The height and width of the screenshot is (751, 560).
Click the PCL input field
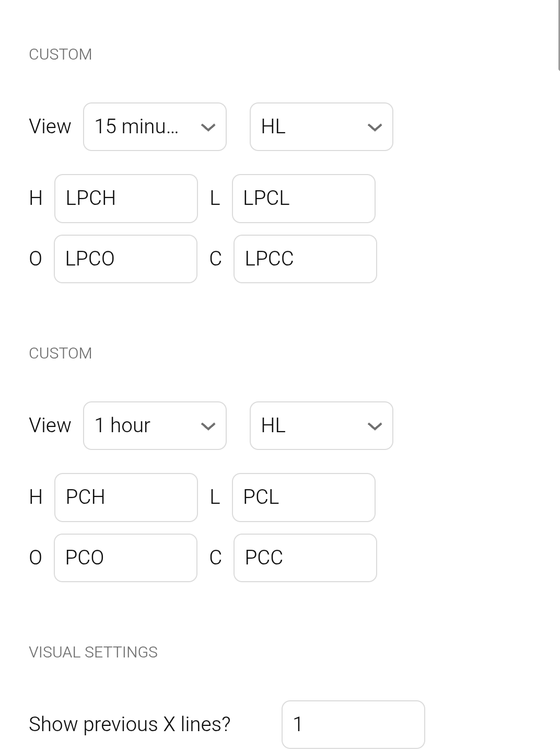[304, 498]
